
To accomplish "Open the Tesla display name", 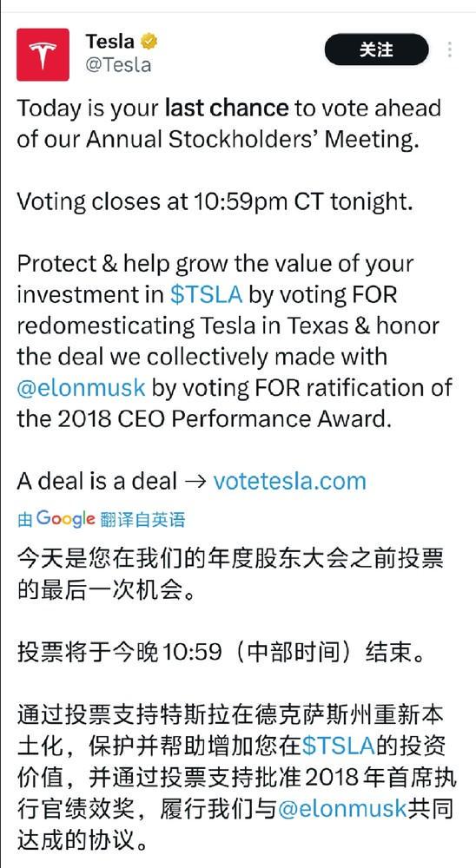I will (x=109, y=42).
